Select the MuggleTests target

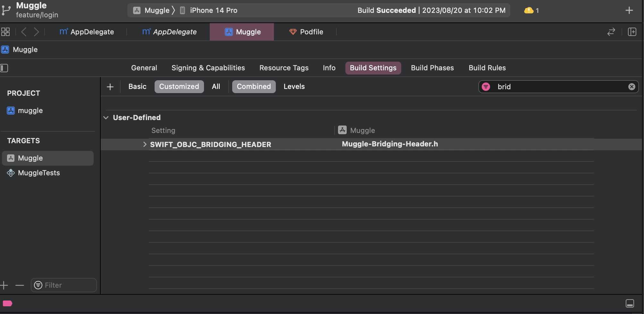click(33, 173)
